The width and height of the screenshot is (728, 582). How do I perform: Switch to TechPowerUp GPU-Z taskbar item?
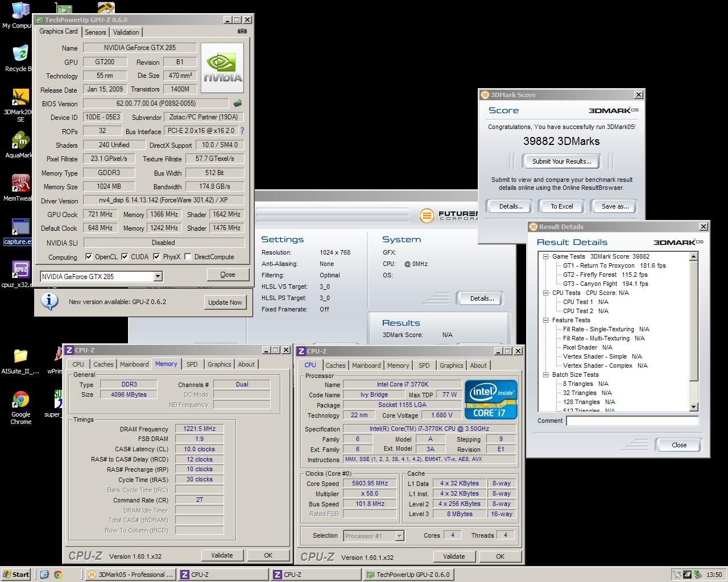click(409, 575)
